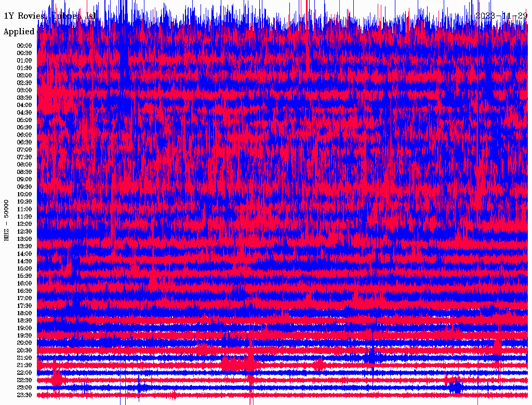Select the 16:30 time label
This screenshot has height=405, width=532.
point(24,291)
